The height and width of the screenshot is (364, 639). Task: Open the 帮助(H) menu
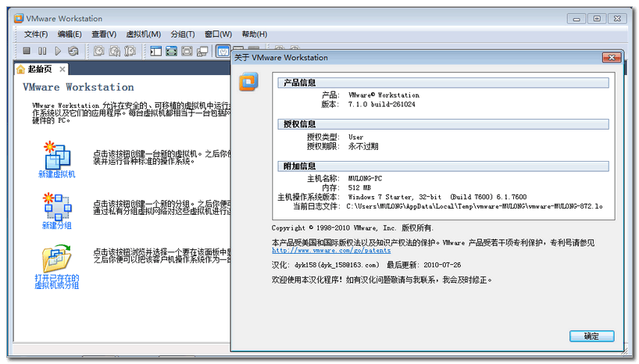click(255, 34)
